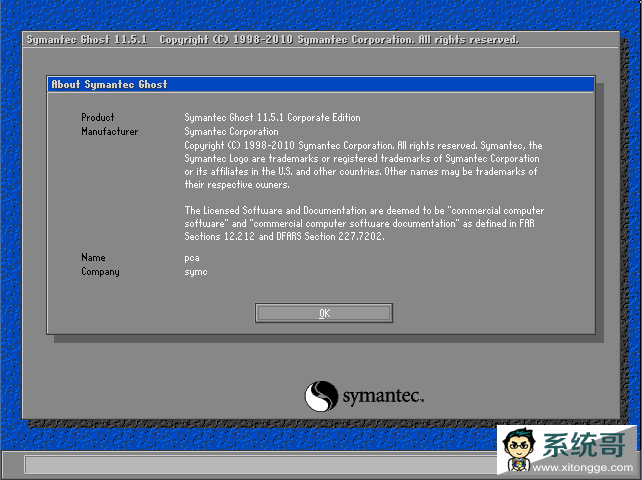Click the status bar field at the bottom
642x480 pixels.
pyautogui.click(x=262, y=465)
